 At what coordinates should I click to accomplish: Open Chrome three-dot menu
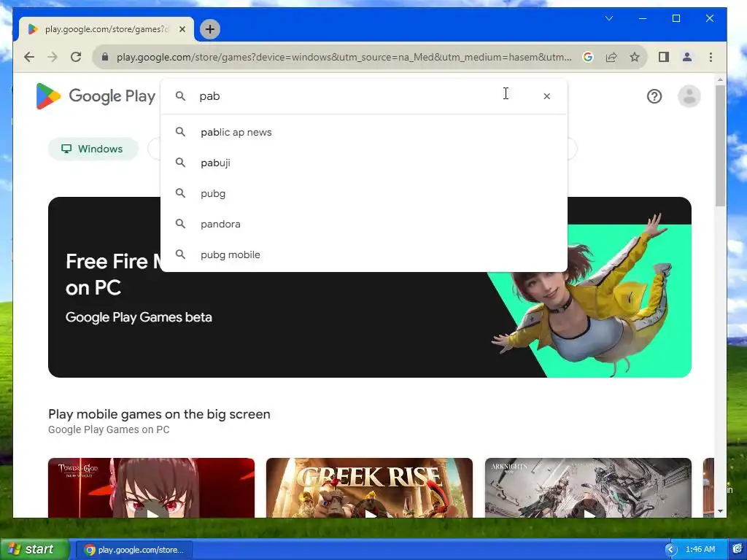tap(711, 57)
